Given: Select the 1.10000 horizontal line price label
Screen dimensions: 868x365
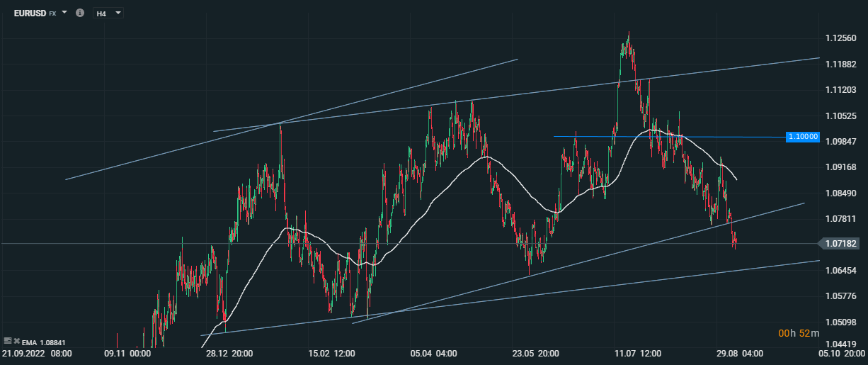Looking at the screenshot, I should point(803,137).
